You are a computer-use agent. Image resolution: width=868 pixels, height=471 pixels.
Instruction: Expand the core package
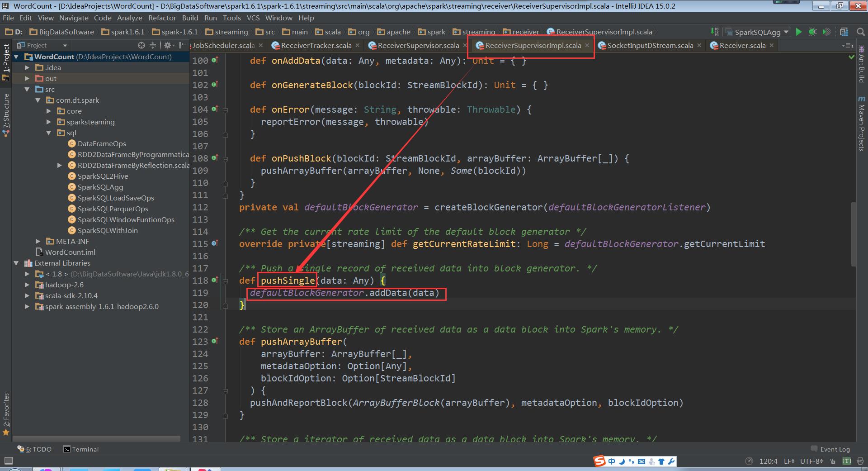tap(49, 111)
